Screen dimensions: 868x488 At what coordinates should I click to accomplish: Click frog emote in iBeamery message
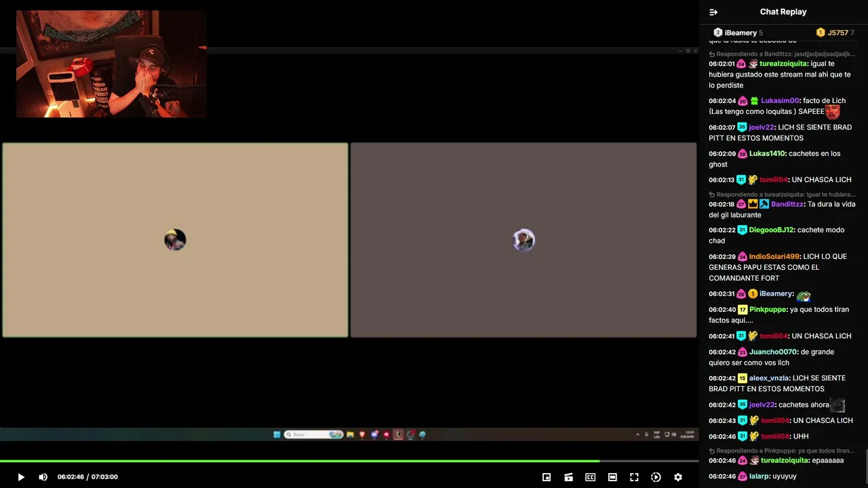click(804, 296)
